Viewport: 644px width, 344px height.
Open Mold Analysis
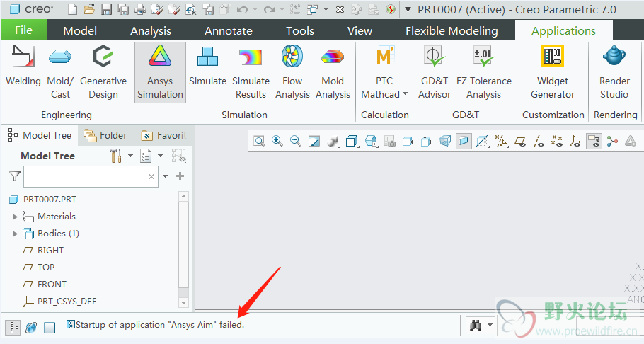tap(333, 72)
